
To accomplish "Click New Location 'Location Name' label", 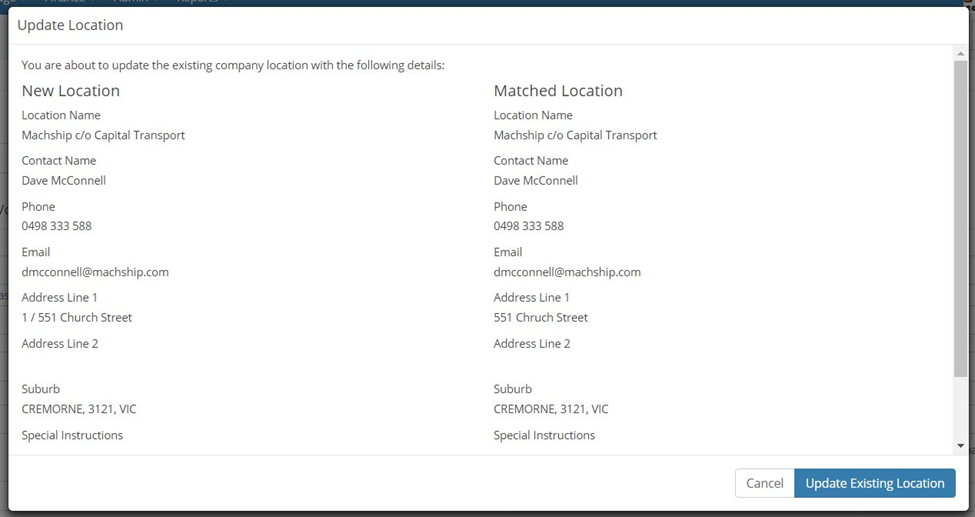I will [x=61, y=115].
